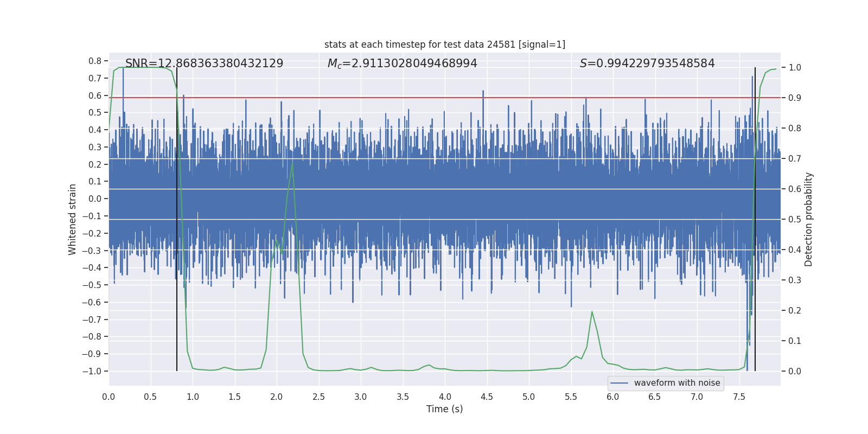868x434 pixels.
Task: Select the 7.5 tick on the time axis
Action: (x=739, y=397)
